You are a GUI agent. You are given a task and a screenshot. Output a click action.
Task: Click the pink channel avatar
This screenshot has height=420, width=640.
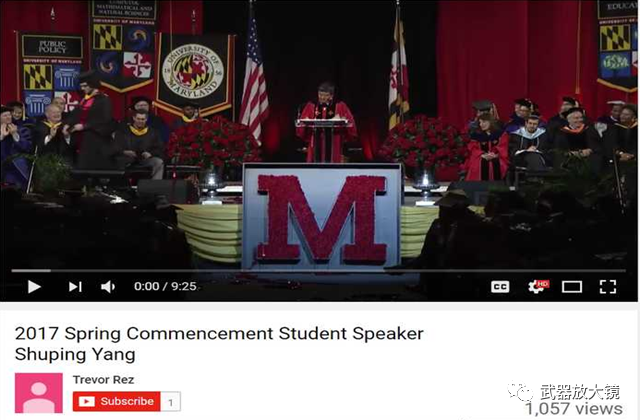coord(39,393)
